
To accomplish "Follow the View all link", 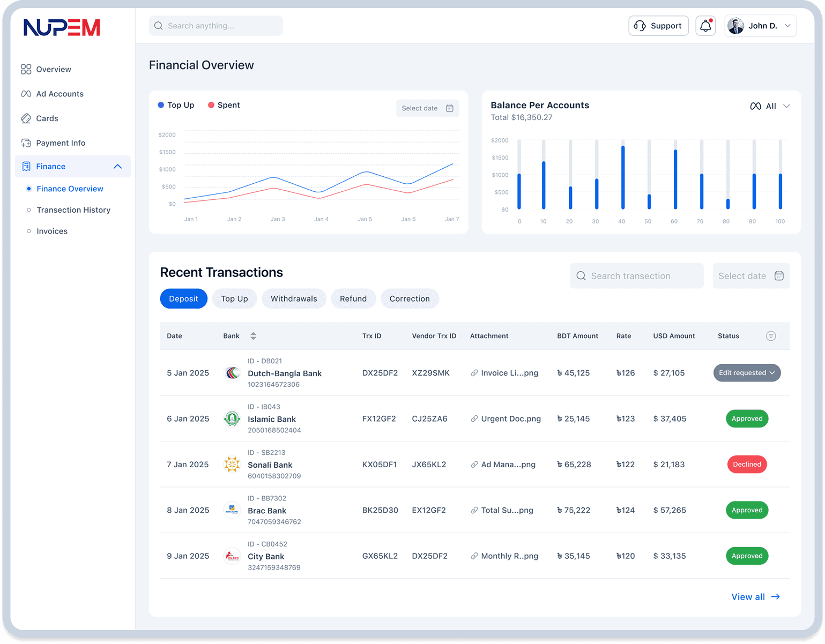I will click(x=755, y=597).
